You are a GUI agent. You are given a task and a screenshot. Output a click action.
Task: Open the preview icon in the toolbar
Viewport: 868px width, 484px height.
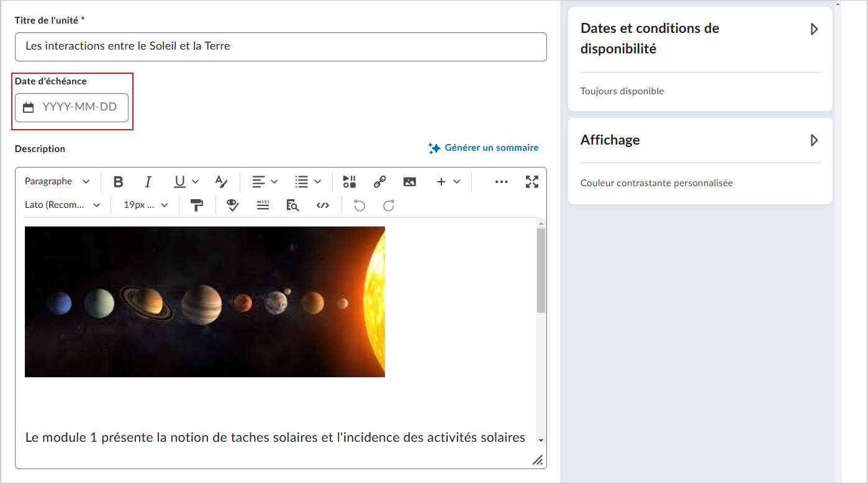pyautogui.click(x=292, y=205)
